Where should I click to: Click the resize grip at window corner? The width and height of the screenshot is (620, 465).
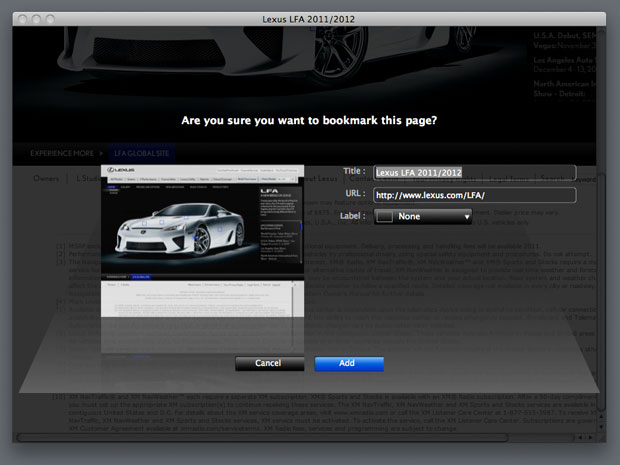coord(602,437)
